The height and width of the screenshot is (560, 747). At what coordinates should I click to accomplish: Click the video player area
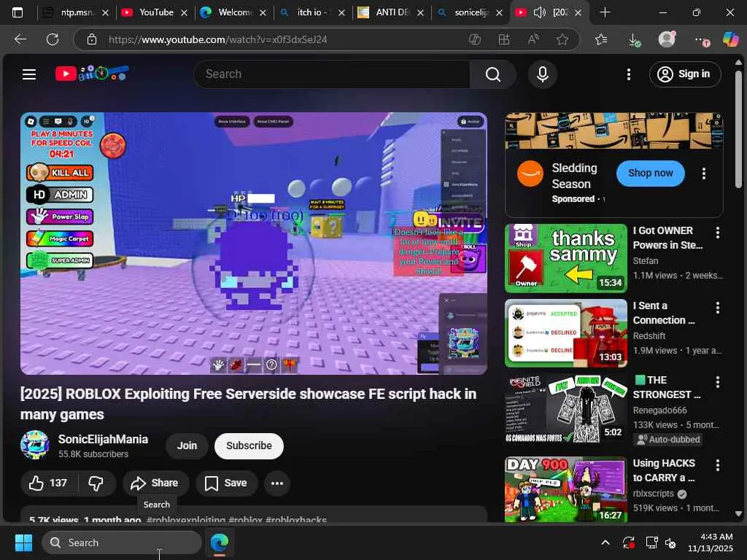coord(253,244)
